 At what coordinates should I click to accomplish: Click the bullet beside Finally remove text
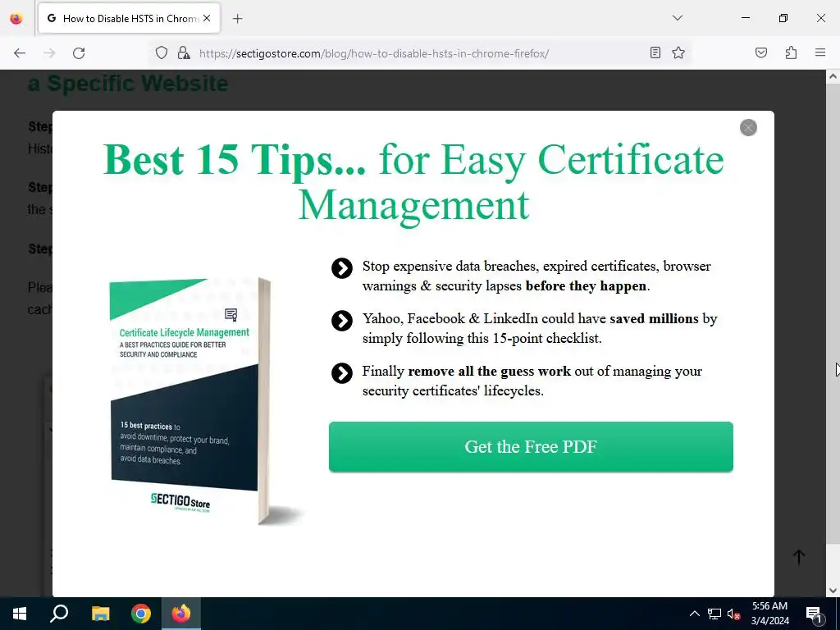342,373
